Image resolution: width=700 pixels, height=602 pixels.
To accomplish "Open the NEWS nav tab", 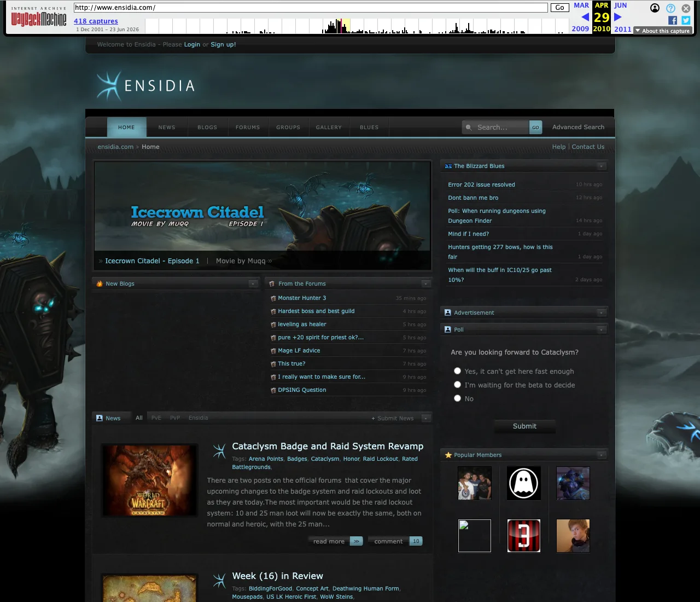I will (167, 127).
